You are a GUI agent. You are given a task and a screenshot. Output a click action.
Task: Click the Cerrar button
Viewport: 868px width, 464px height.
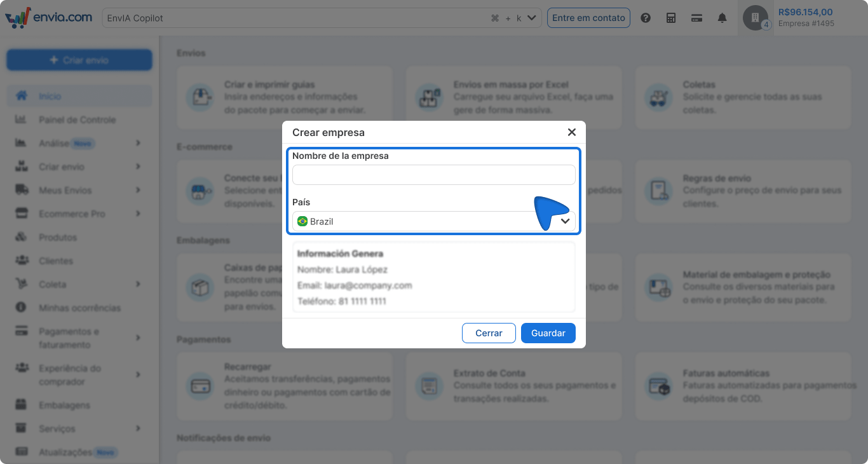(x=489, y=333)
